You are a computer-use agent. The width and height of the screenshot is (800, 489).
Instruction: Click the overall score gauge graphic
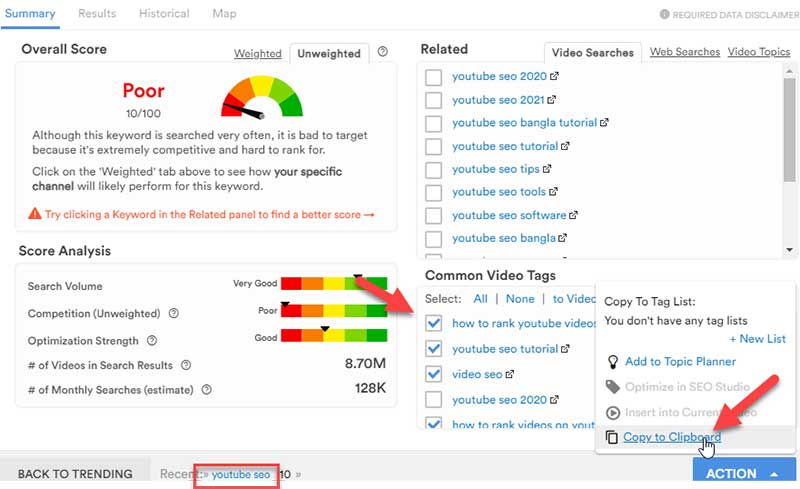pos(262,97)
